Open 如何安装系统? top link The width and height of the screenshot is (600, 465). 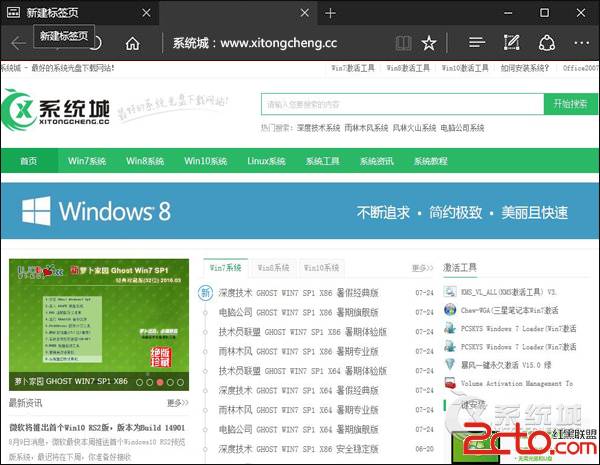(x=525, y=68)
